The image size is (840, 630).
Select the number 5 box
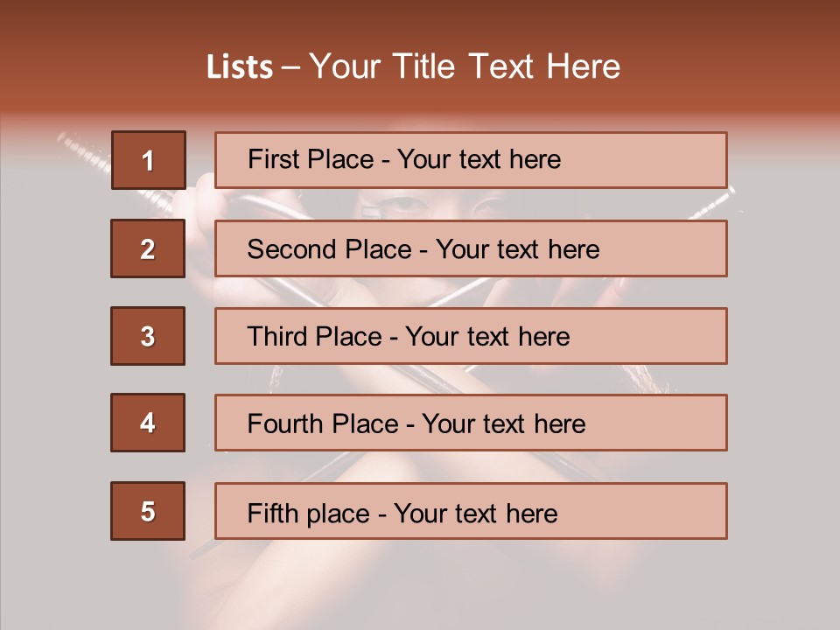[148, 511]
